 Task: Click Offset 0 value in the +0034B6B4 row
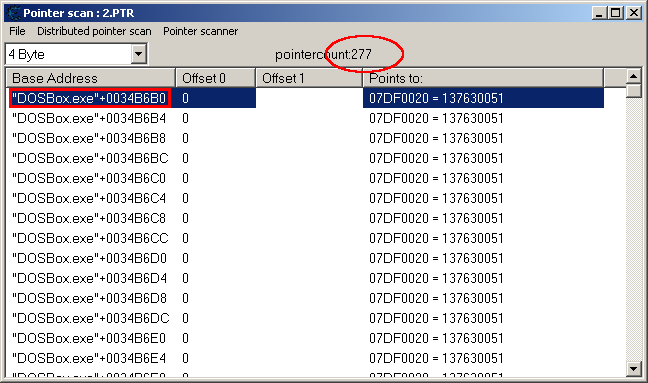point(185,119)
